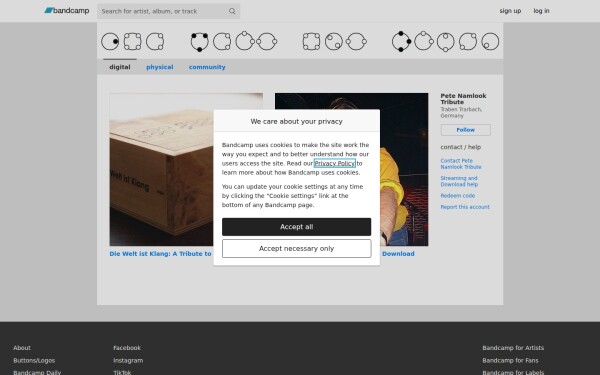Click the search magnifier icon
Screen dimensions: 600x375
coord(232,11)
